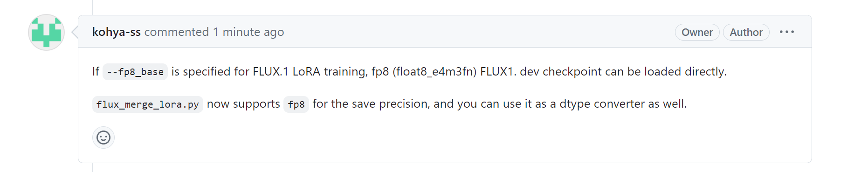Click the 'float8_e4m3fn' text in the comment
This screenshot has width=868, height=172.
tap(434, 72)
